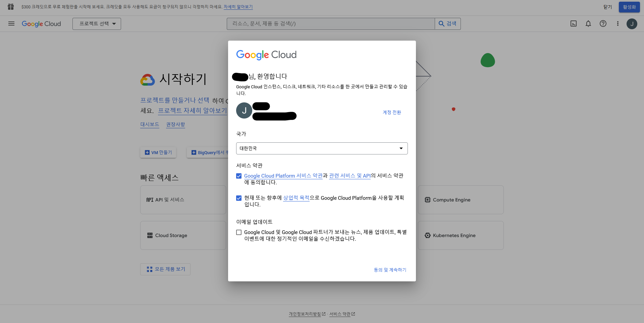644x323 pixels.
Task: Click the 모든 제품 보기 button
Action: [x=165, y=269]
